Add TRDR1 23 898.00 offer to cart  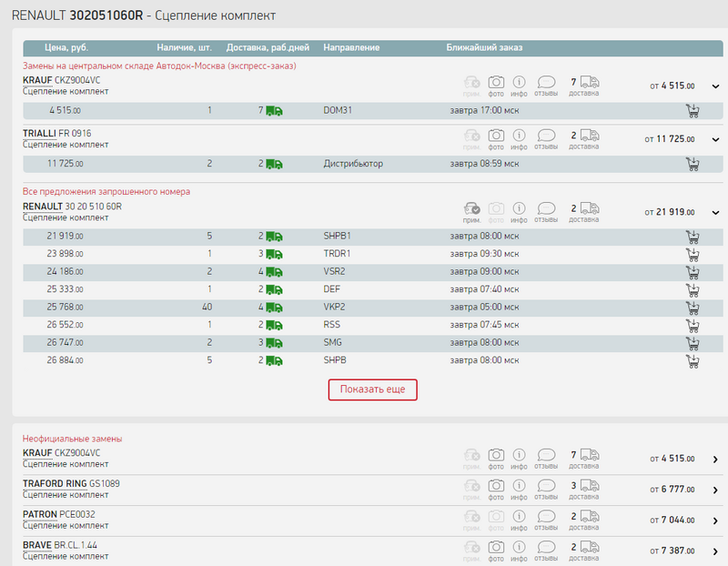[693, 255]
